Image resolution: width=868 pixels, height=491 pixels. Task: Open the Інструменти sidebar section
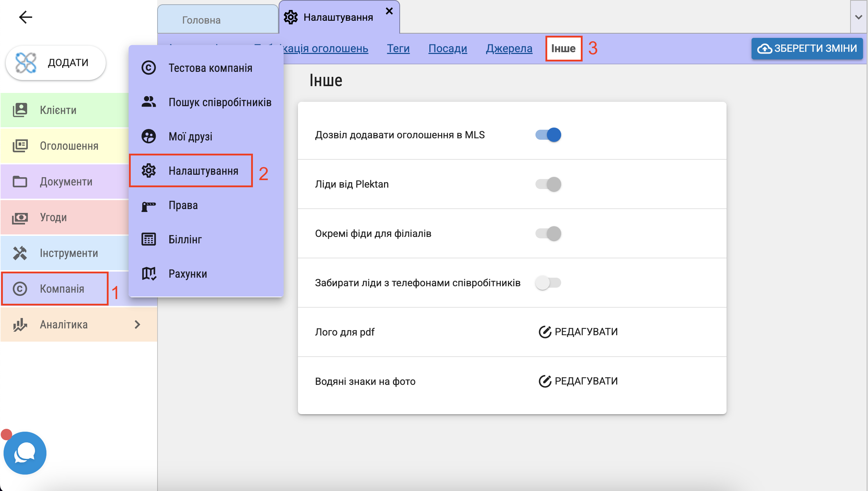pyautogui.click(x=65, y=253)
